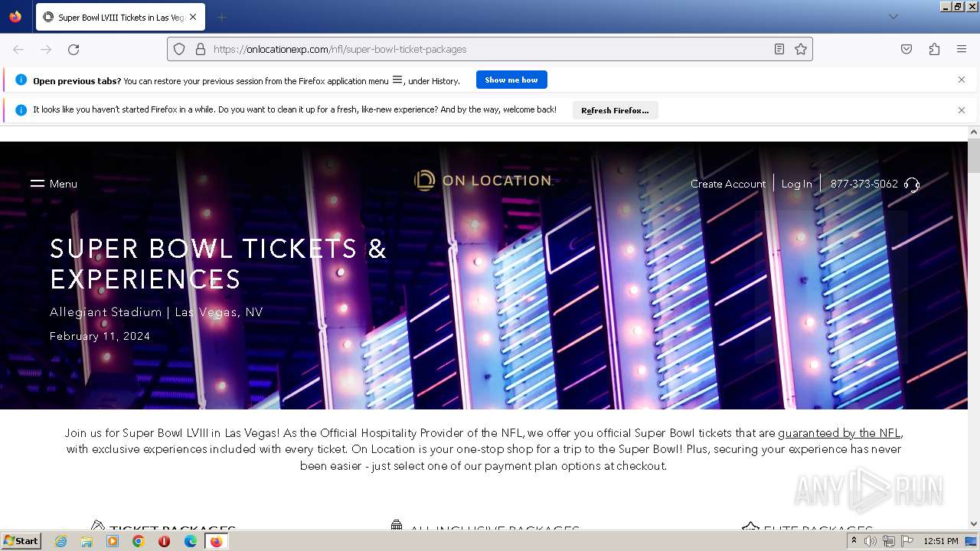Screen dimensions: 980x551
Task: Go forward to next page
Action: click(46, 49)
